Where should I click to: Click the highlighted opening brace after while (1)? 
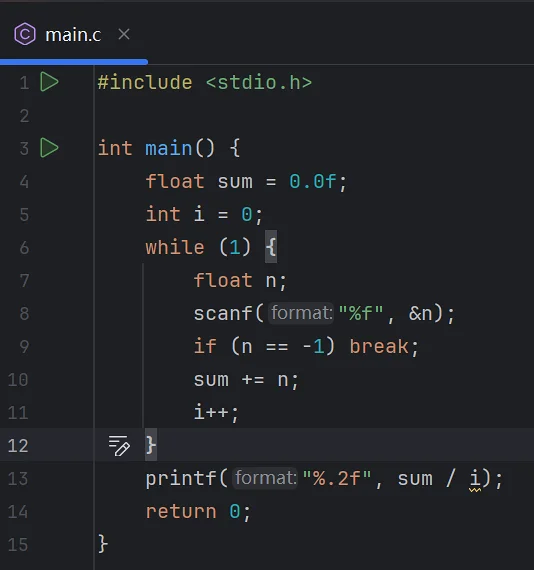[x=271, y=247]
